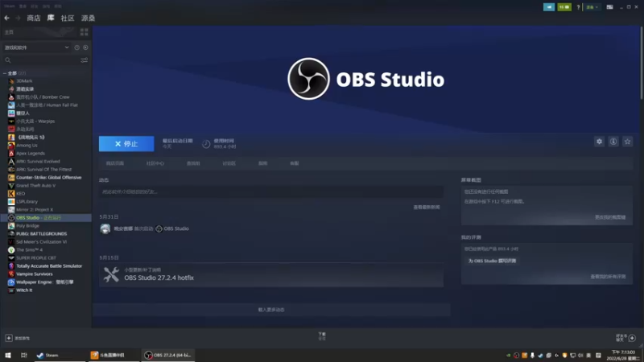Click 载入更多动态 load more activity button
The width and height of the screenshot is (644, 362).
point(271,310)
